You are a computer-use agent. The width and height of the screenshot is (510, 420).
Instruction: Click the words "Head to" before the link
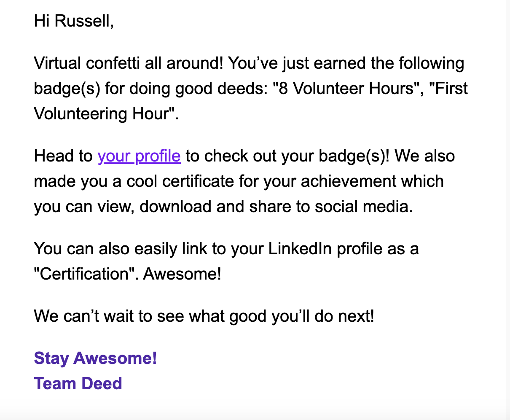63,156
